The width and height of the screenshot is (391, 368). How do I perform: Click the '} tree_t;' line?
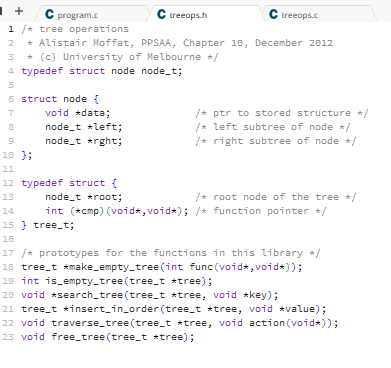[48, 225]
